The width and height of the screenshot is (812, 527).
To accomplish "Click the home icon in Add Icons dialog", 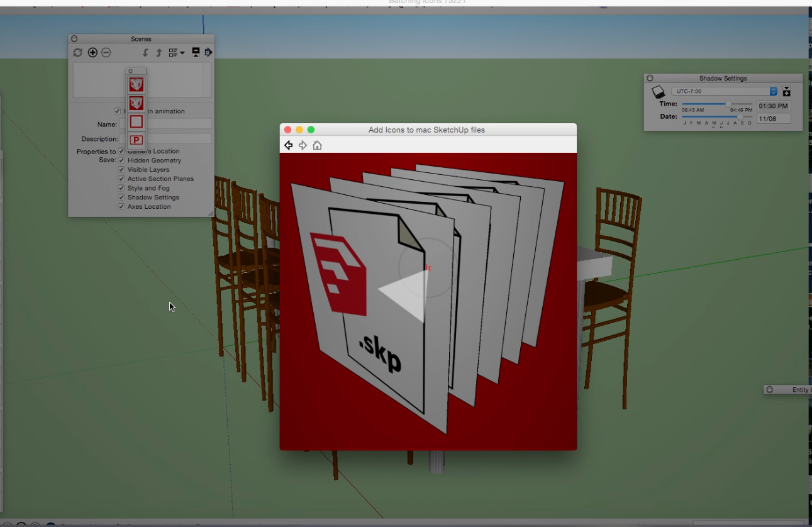I will [317, 145].
